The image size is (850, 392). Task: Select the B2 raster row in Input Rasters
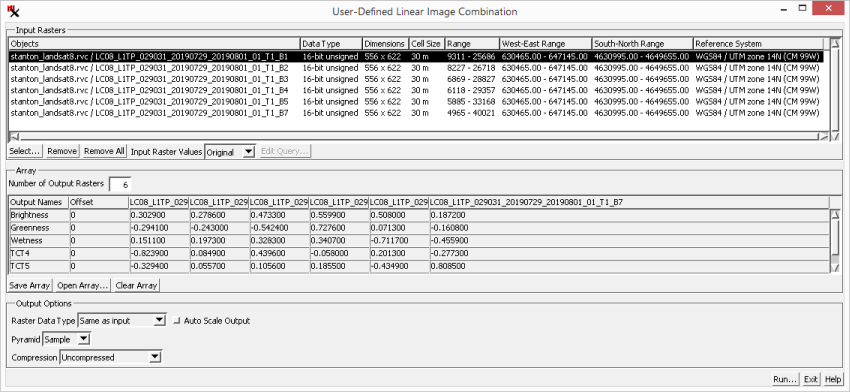(x=416, y=68)
